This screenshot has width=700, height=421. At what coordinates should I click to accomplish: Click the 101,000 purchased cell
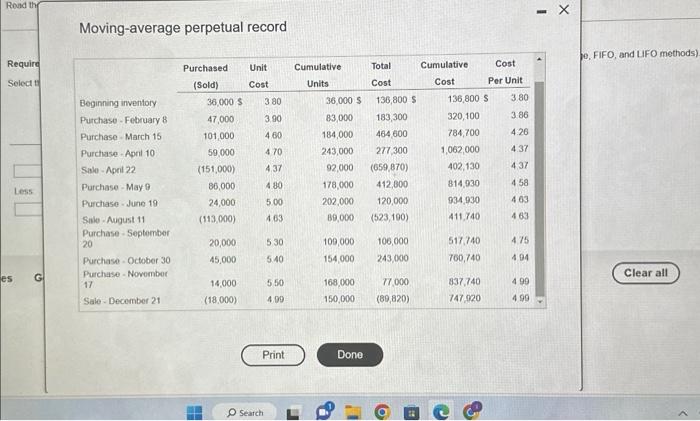[219, 136]
